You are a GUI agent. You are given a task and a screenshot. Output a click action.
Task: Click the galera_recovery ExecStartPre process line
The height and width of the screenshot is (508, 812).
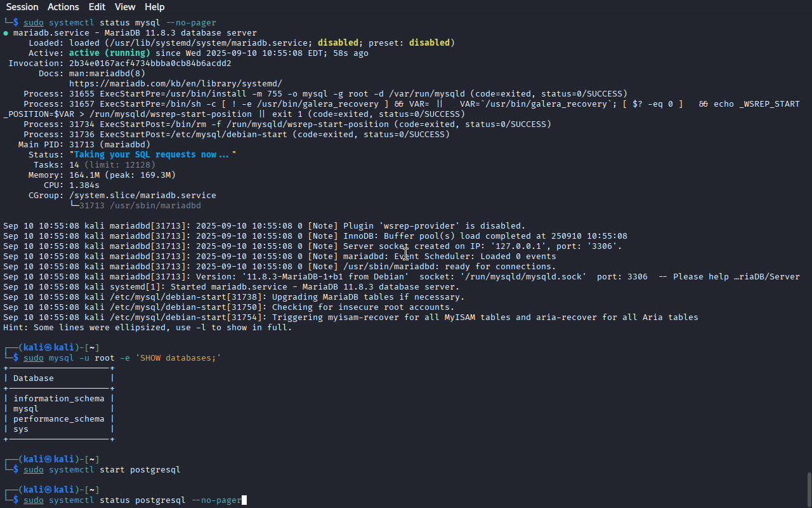tap(402, 109)
